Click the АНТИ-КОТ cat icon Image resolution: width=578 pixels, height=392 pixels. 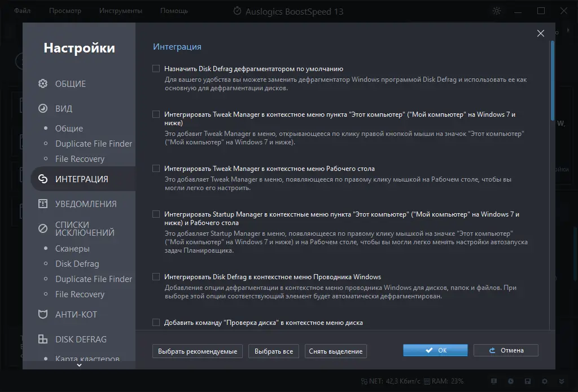[x=43, y=314]
